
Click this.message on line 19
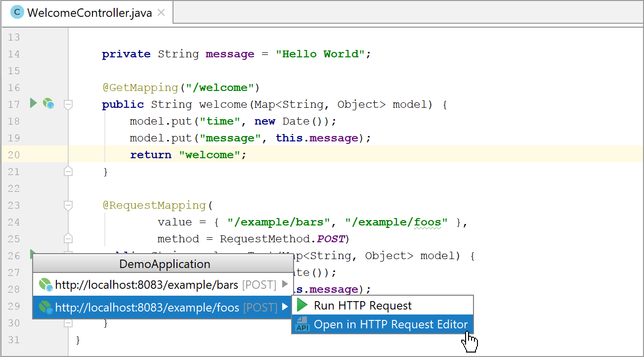click(316, 138)
